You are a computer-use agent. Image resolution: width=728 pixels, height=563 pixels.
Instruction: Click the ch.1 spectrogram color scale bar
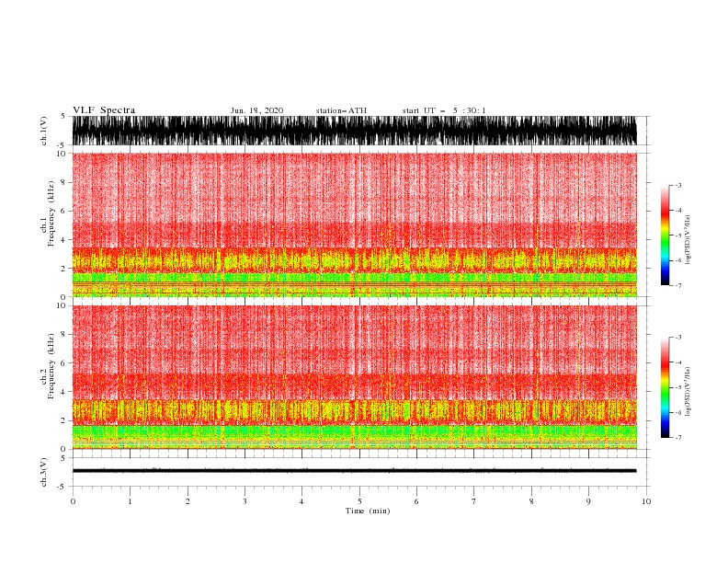coord(665,236)
